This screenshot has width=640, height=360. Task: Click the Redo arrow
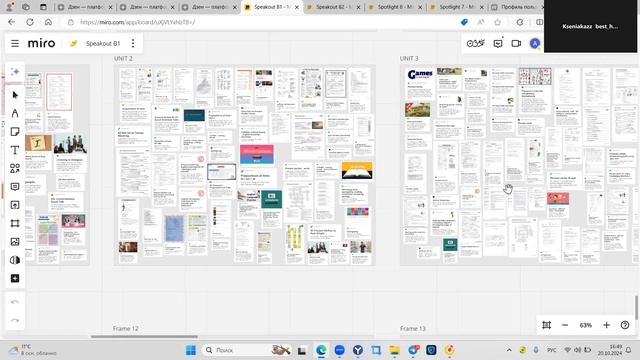pyautogui.click(x=15, y=320)
